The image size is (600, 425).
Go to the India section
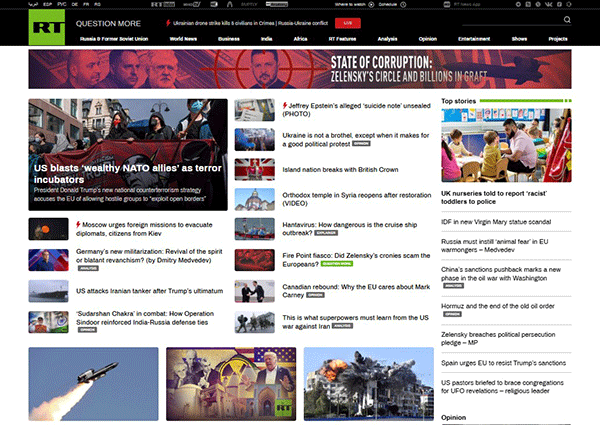pos(266,39)
